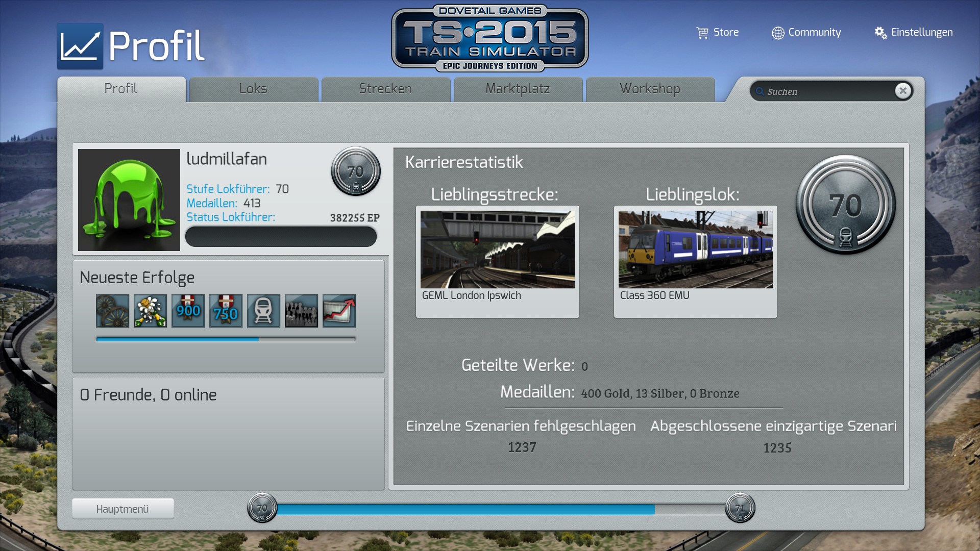
Task: Switch to the Strecken tab
Action: point(385,89)
